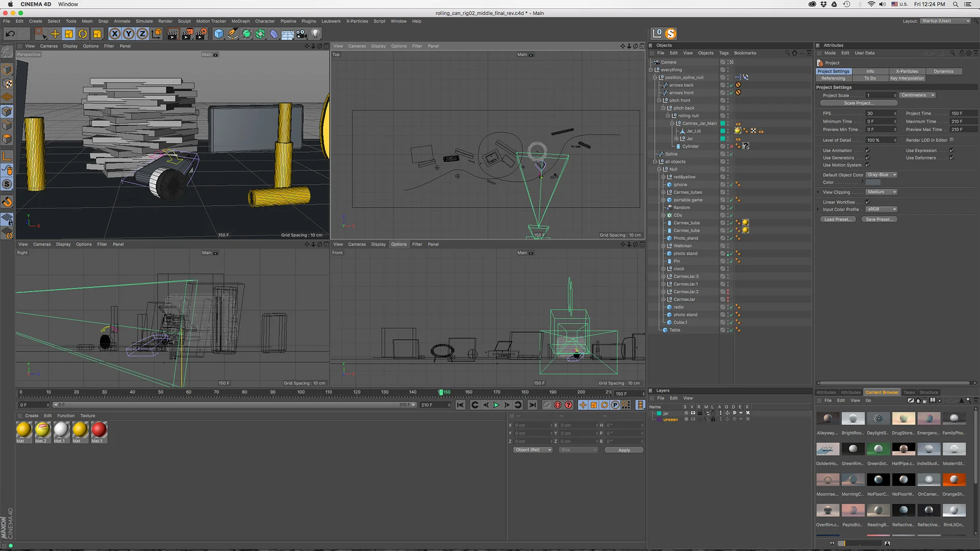Open the Centimeters unit dropdown

[x=917, y=95]
